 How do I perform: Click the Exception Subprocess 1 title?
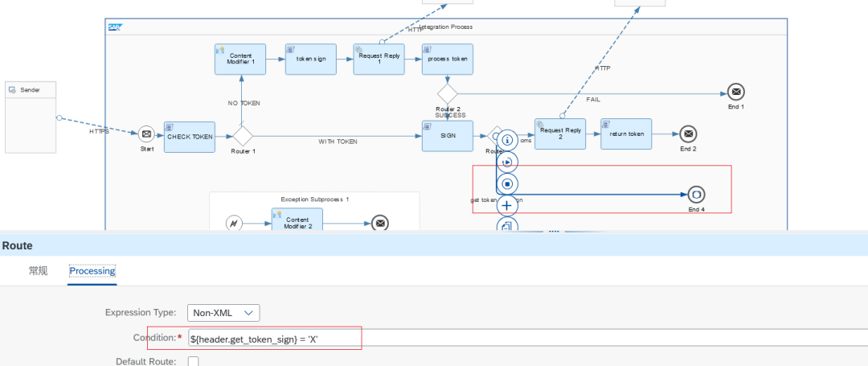click(x=314, y=199)
